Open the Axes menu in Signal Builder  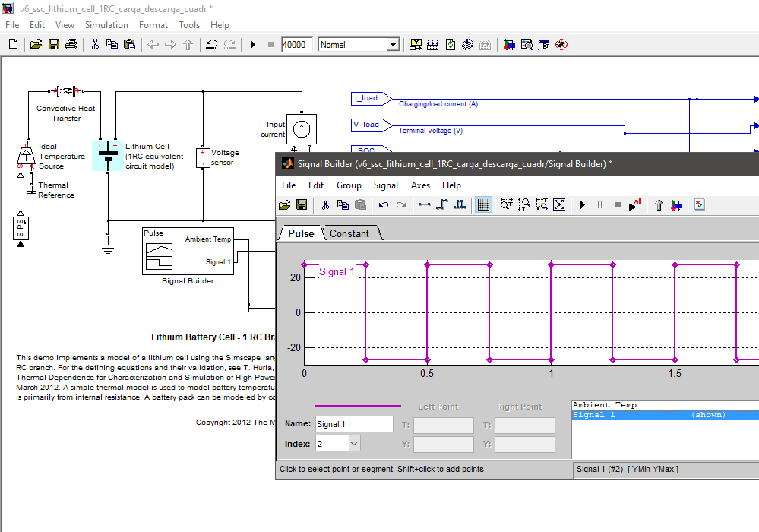click(x=420, y=185)
